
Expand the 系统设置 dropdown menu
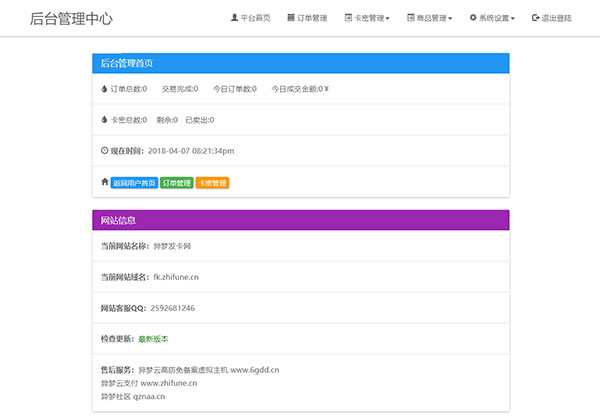492,18
